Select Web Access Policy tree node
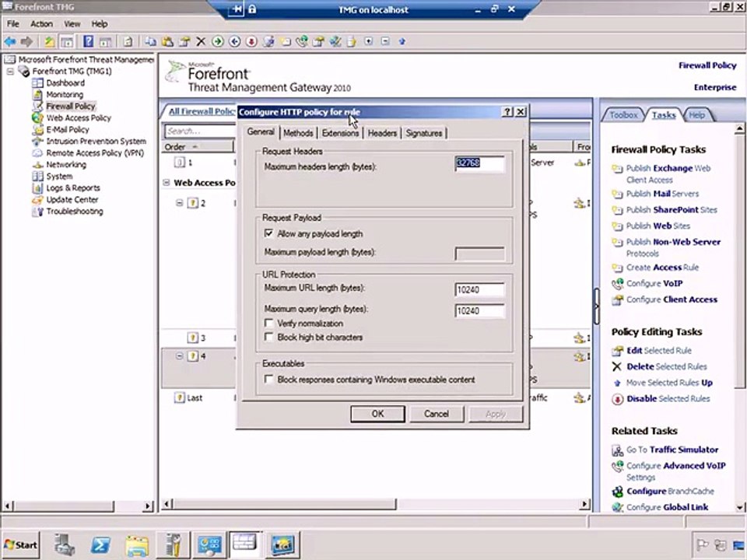 click(78, 117)
